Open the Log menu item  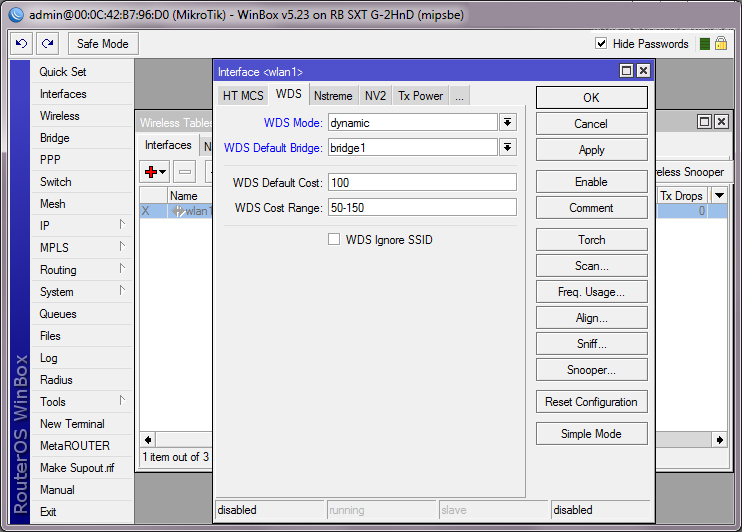81,358
